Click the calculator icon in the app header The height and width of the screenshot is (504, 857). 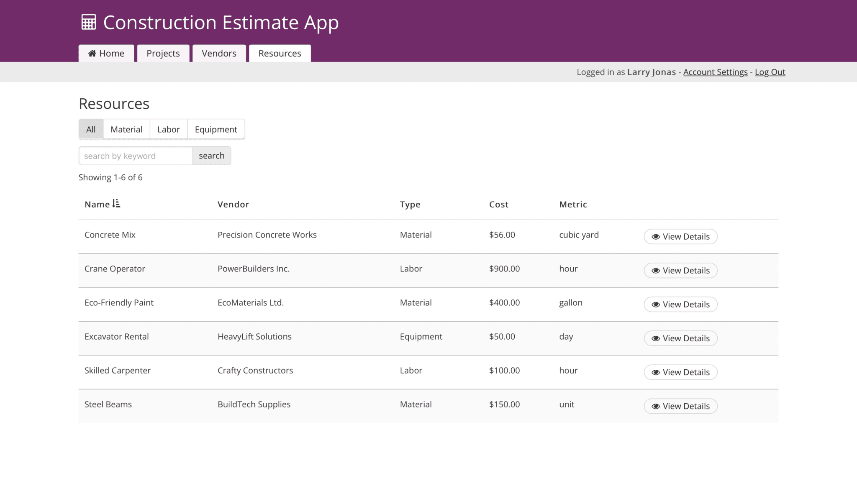[x=89, y=22]
